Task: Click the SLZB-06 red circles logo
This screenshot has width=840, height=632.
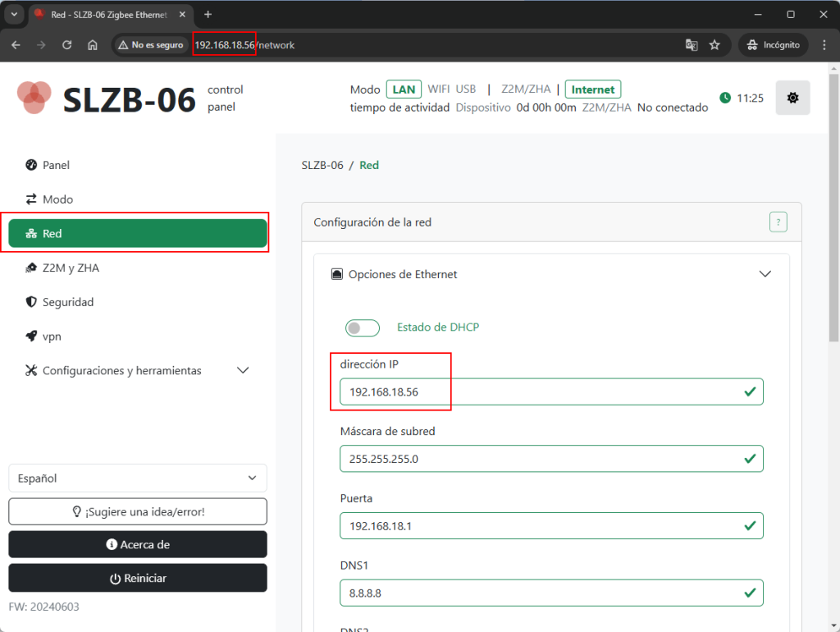Action: click(34, 98)
